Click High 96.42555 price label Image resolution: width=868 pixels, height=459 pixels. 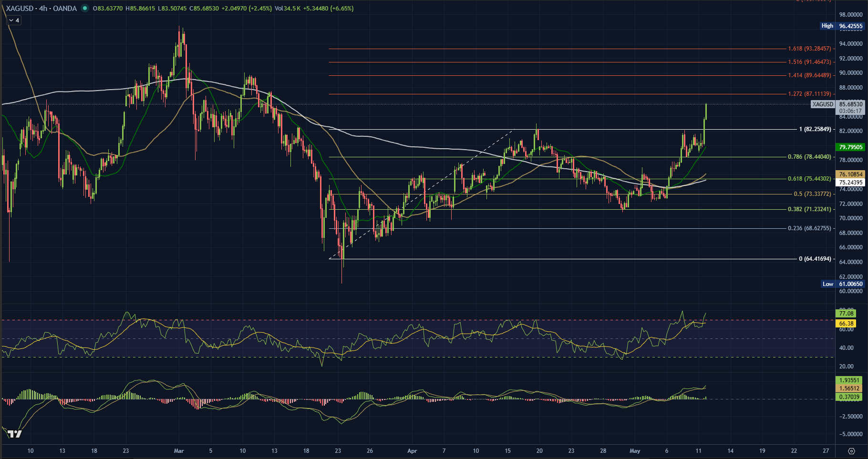pyautogui.click(x=842, y=26)
